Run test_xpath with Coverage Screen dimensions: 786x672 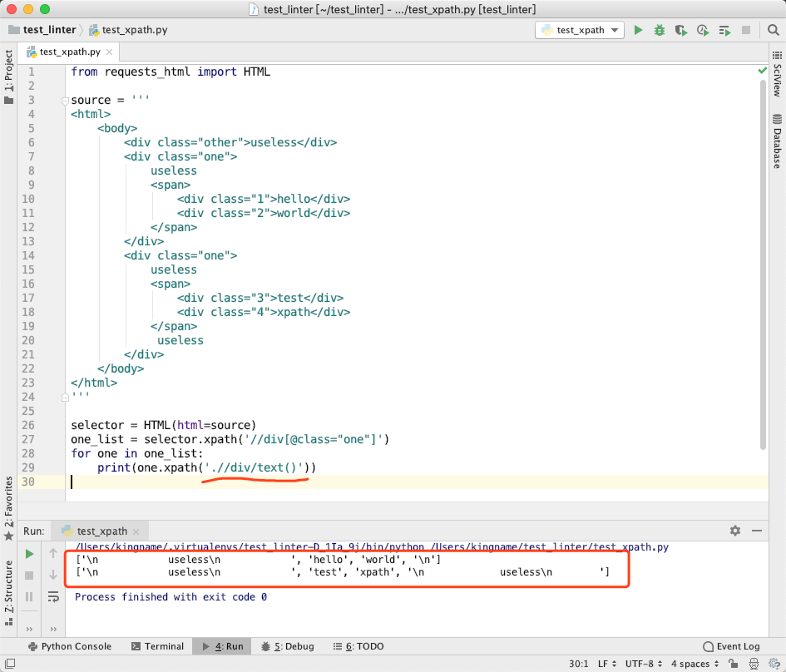click(x=680, y=29)
